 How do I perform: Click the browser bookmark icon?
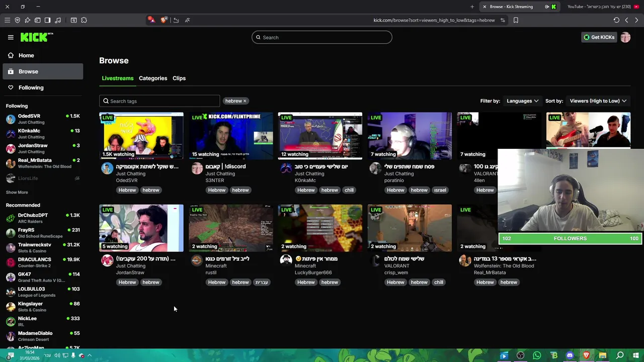coord(516,20)
